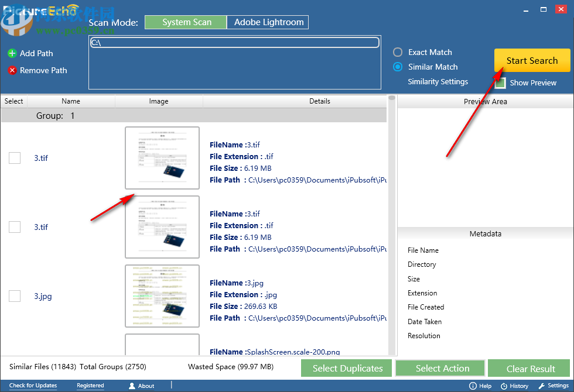This screenshot has width=574, height=392.
Task: Click the green Add Path plus icon
Action: (12, 53)
